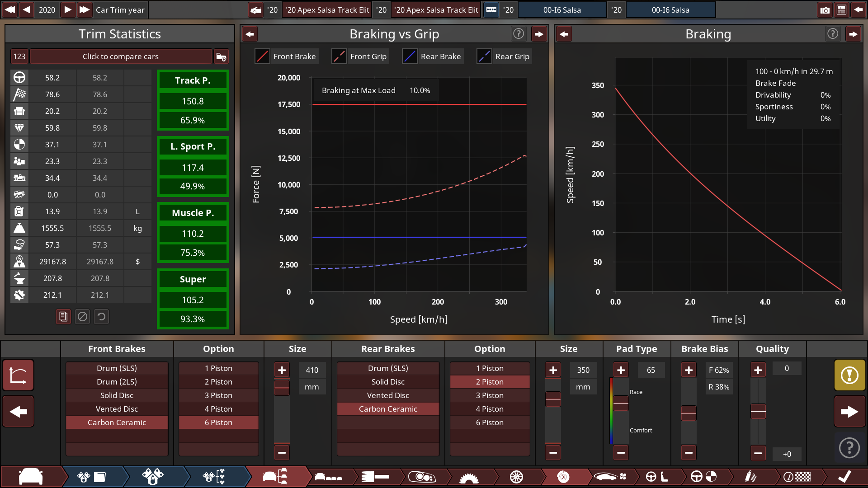Click the Braking vs Grip help icon
868x488 pixels.
coord(519,34)
